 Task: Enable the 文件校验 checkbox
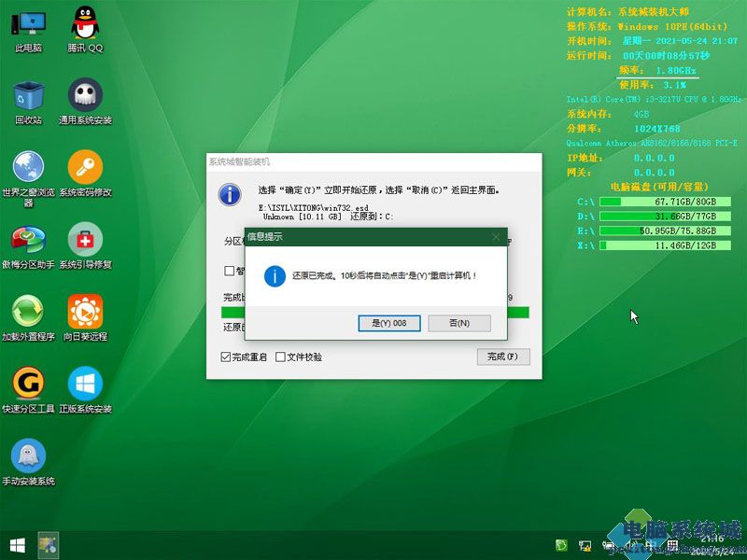click(x=280, y=357)
